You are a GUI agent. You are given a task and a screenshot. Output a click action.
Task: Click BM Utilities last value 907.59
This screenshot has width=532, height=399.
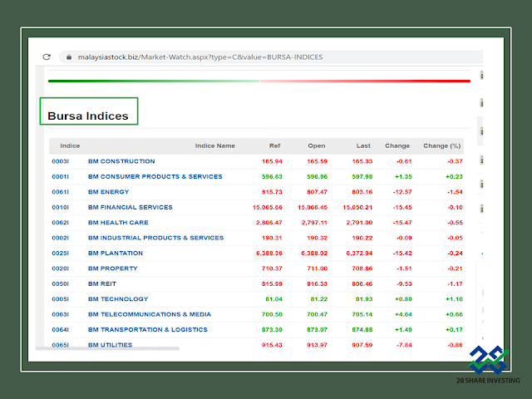362,345
